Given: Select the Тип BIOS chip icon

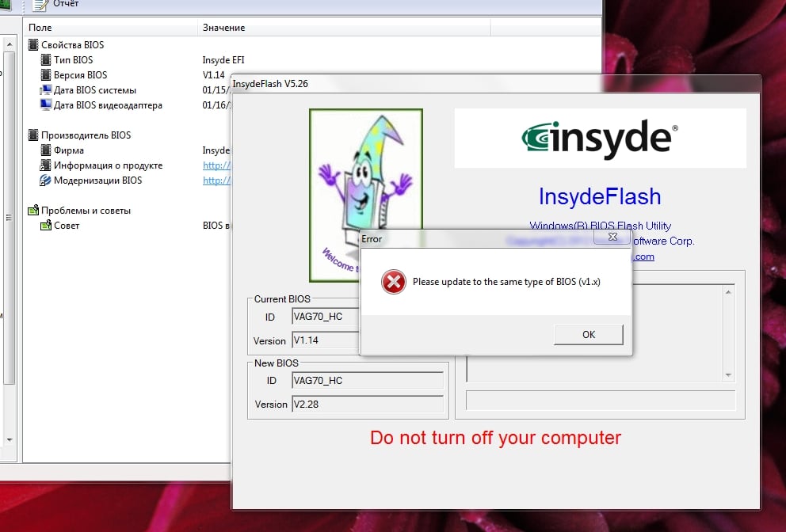Looking at the screenshot, I should click(46, 59).
